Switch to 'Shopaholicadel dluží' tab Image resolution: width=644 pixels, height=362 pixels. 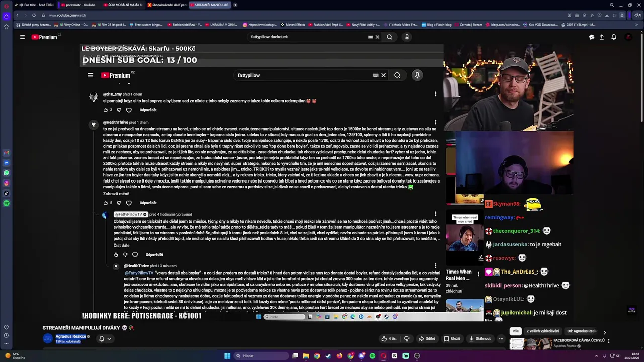167,5
